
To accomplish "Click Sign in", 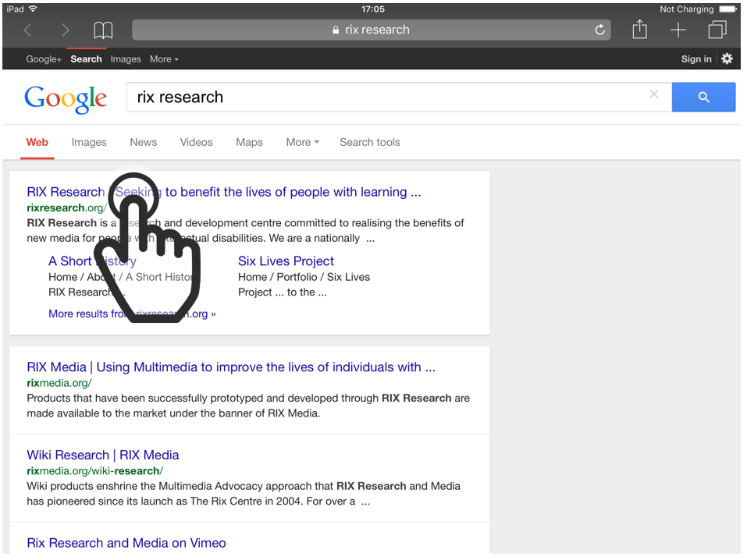I will coord(696,59).
